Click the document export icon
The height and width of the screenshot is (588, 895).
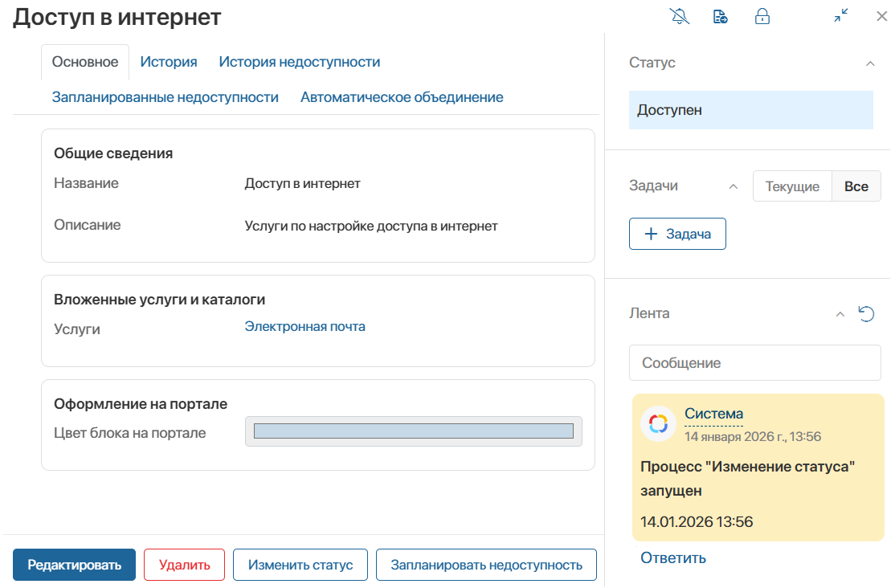pos(721,17)
